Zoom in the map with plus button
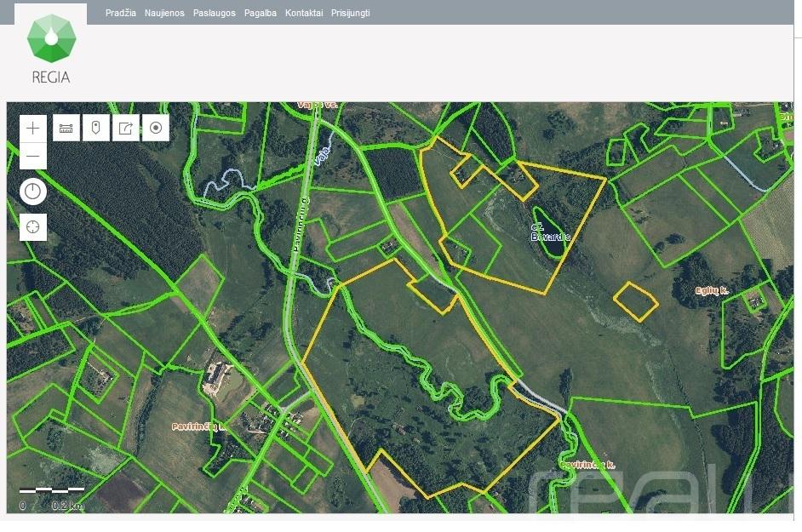This screenshot has width=802, height=532. click(x=33, y=128)
